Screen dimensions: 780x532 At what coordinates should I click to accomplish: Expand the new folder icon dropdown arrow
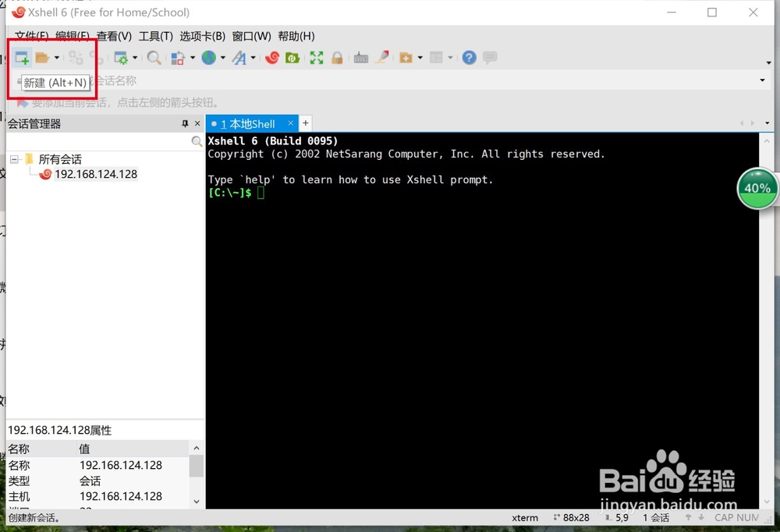(x=420, y=58)
